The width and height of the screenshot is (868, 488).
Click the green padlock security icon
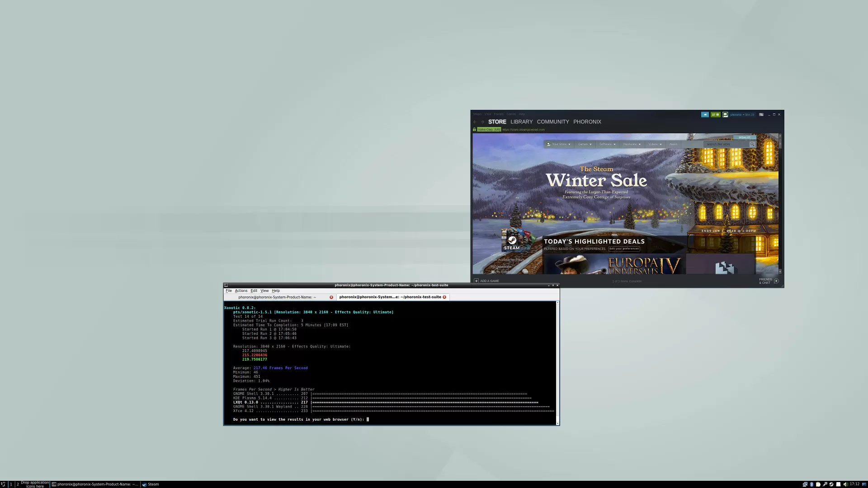(x=474, y=130)
